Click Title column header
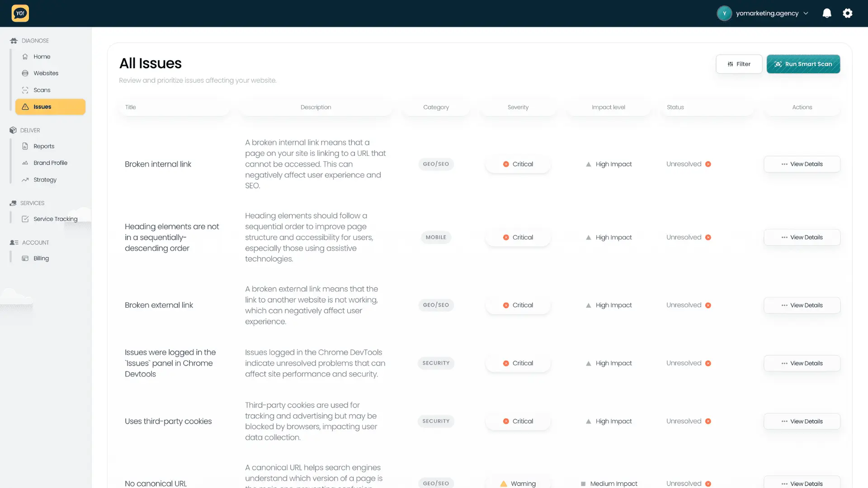The image size is (868, 488). pos(130,107)
